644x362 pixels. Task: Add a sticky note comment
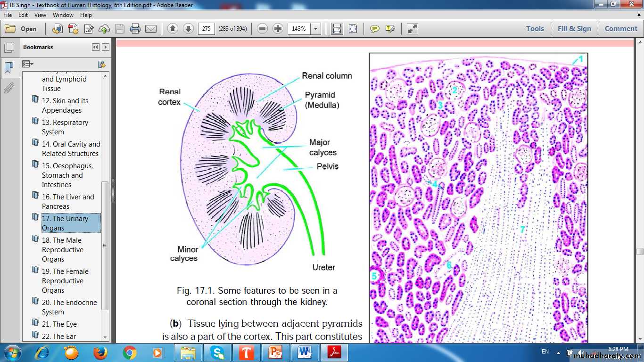(374, 29)
